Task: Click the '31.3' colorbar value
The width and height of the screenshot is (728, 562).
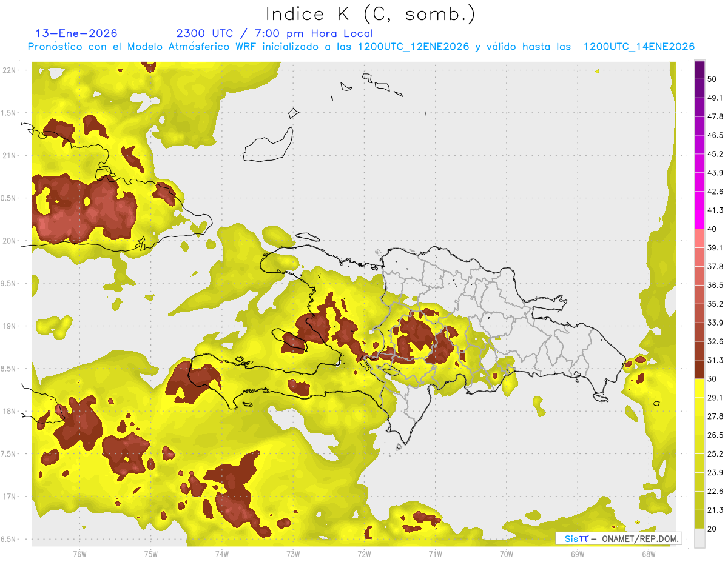Action: coord(715,360)
